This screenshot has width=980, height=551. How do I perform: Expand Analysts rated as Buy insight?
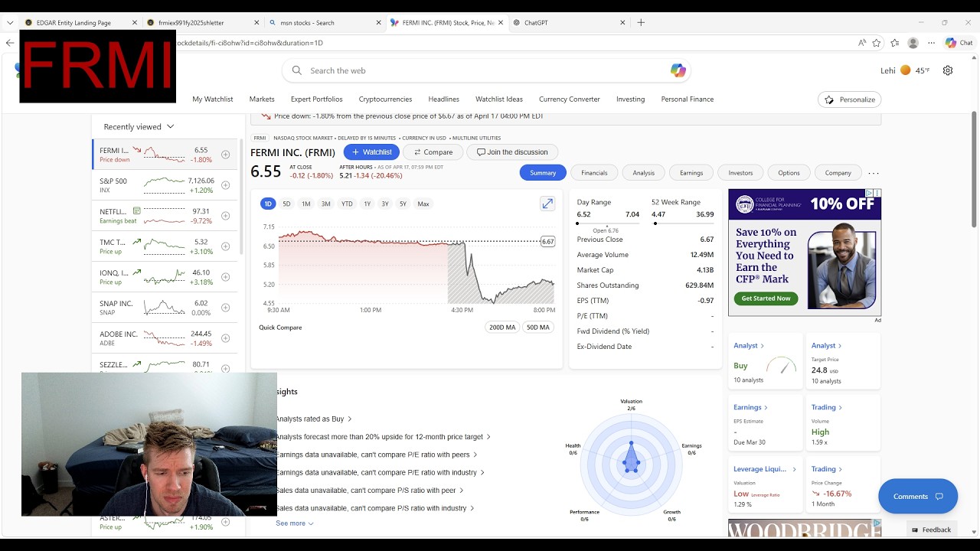coord(314,419)
